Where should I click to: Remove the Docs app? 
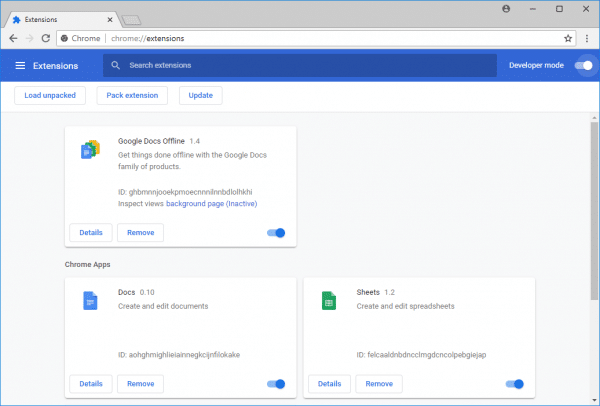[x=140, y=384]
